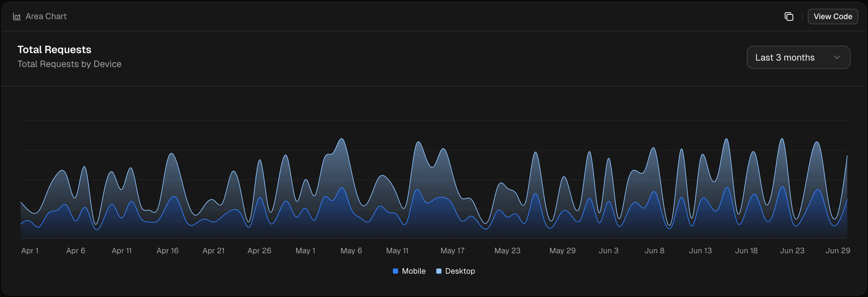The image size is (868, 297).
Task: Click the Total Requests by Device subtitle
Action: (69, 64)
